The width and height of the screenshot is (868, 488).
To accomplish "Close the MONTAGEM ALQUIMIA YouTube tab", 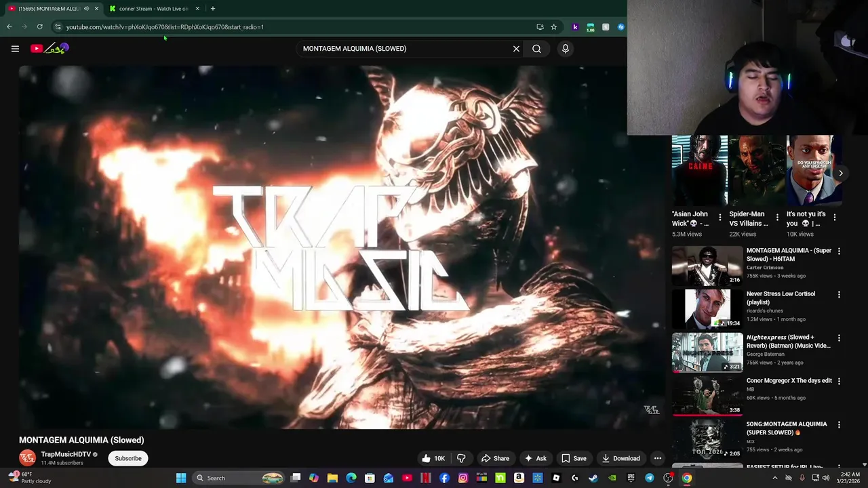I will click(x=96, y=9).
